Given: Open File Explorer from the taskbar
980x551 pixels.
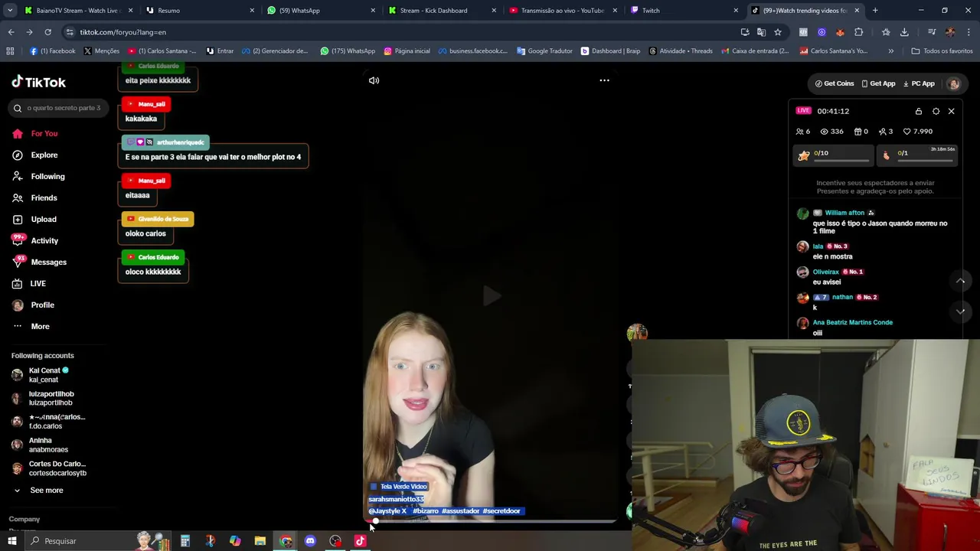Looking at the screenshot, I should pyautogui.click(x=260, y=541).
